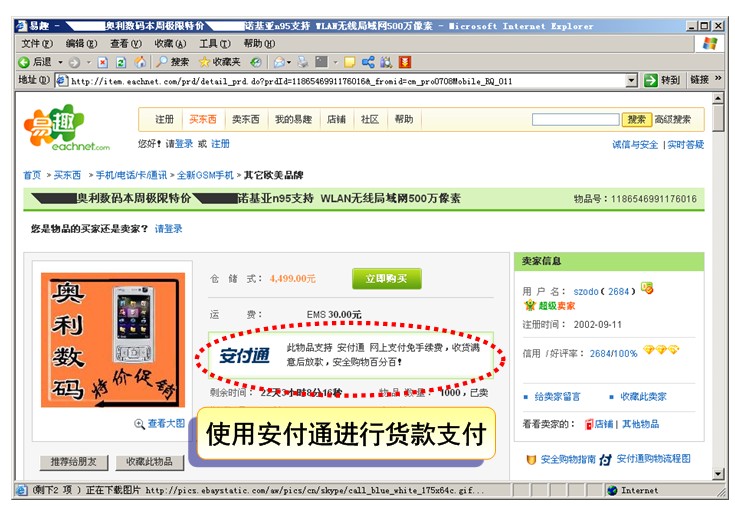Screen dimensions: 735x507
Task: Click the binoculars research toolbar icon
Action: click(x=386, y=62)
